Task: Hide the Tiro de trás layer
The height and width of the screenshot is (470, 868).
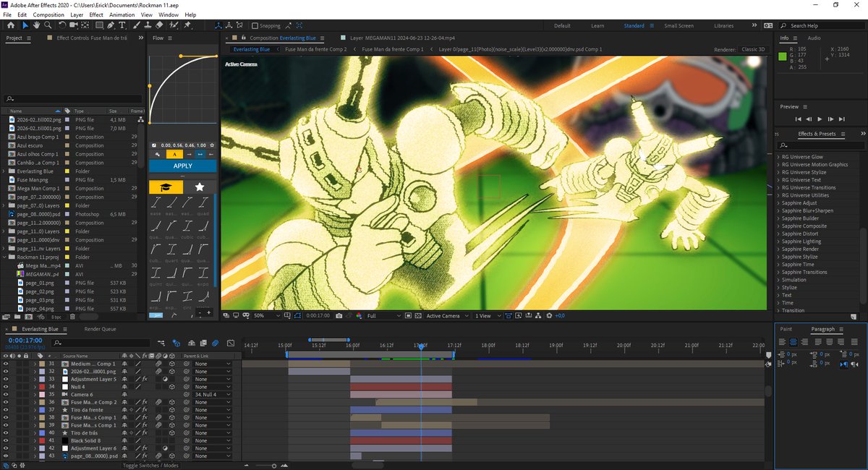Action: pyautogui.click(x=6, y=433)
